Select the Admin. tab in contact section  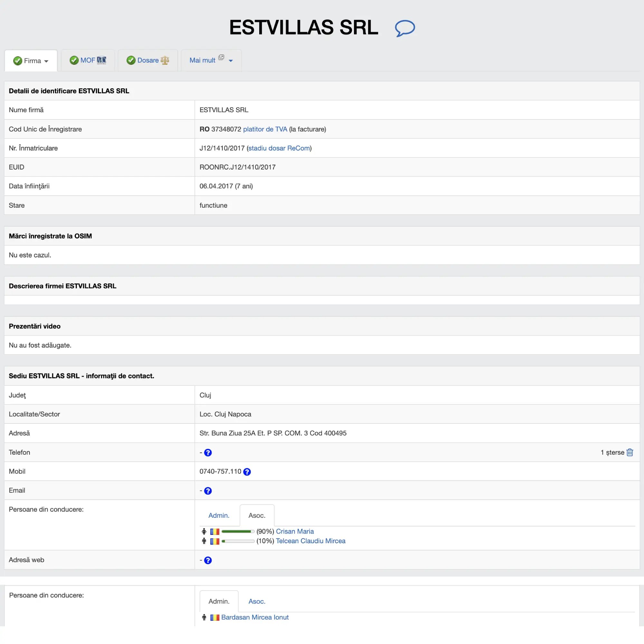click(x=219, y=515)
